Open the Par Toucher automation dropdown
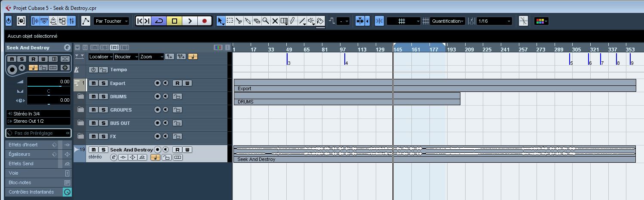This screenshot has height=200, width=644. click(111, 21)
